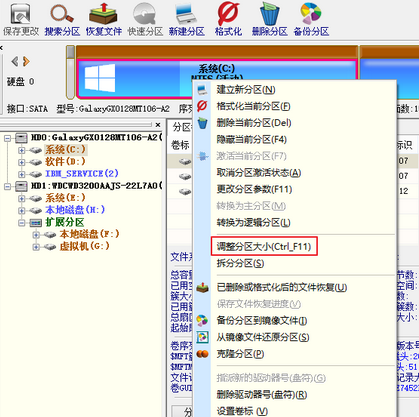Select the HD0 GalaxyGX0128MT106-A2 disk entry
Image resolution: width=419 pixels, height=417 pixels.
click(x=96, y=137)
